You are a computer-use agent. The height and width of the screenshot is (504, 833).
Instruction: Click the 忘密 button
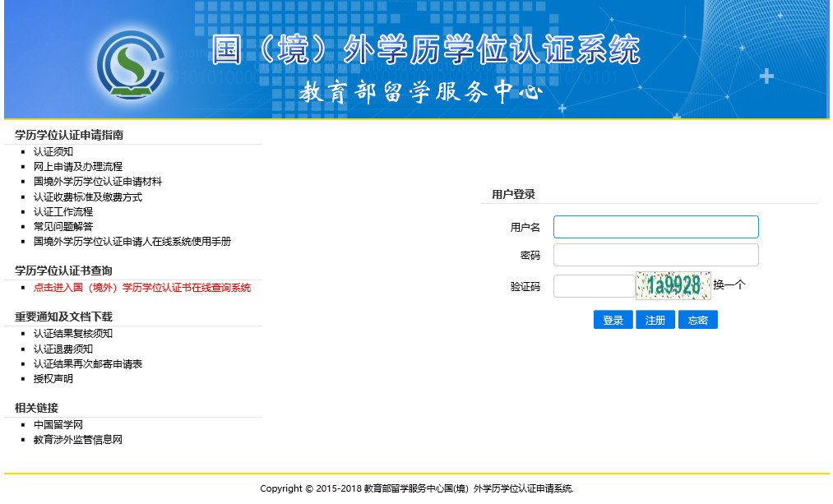pos(698,321)
